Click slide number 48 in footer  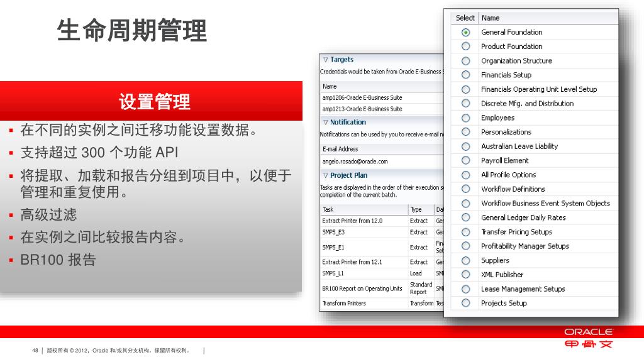click(35, 351)
